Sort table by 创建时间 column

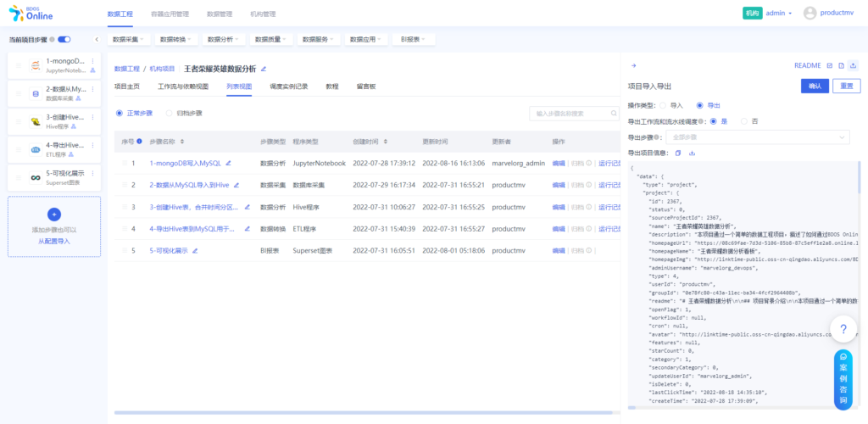386,142
